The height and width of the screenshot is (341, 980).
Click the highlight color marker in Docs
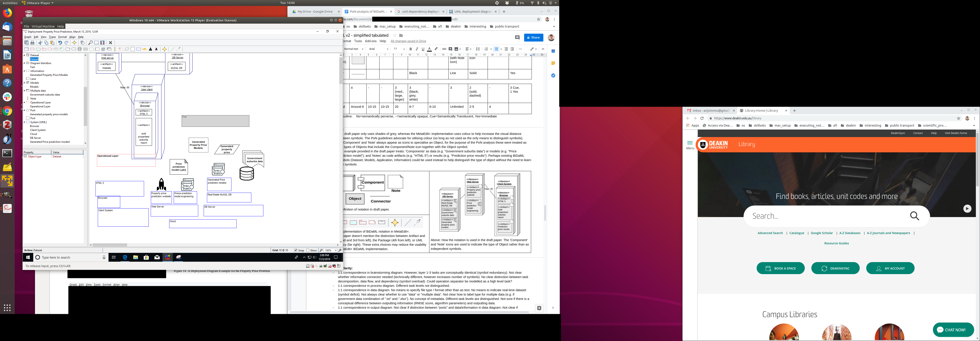tap(436, 49)
